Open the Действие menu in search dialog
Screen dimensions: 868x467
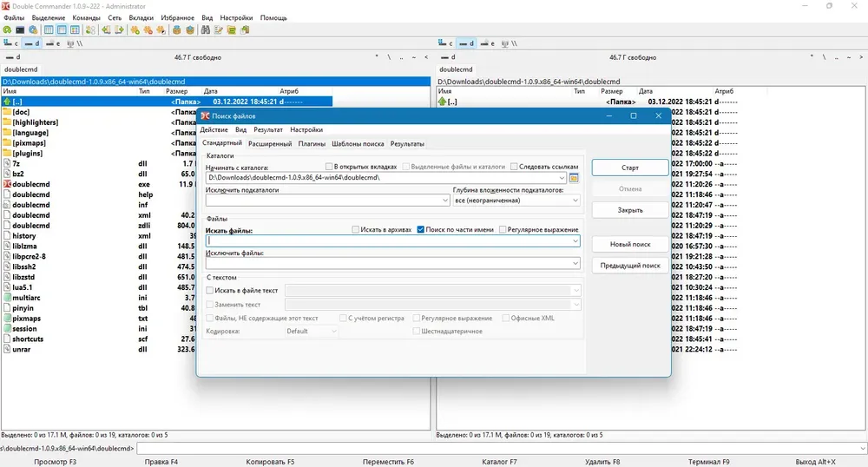click(x=214, y=129)
